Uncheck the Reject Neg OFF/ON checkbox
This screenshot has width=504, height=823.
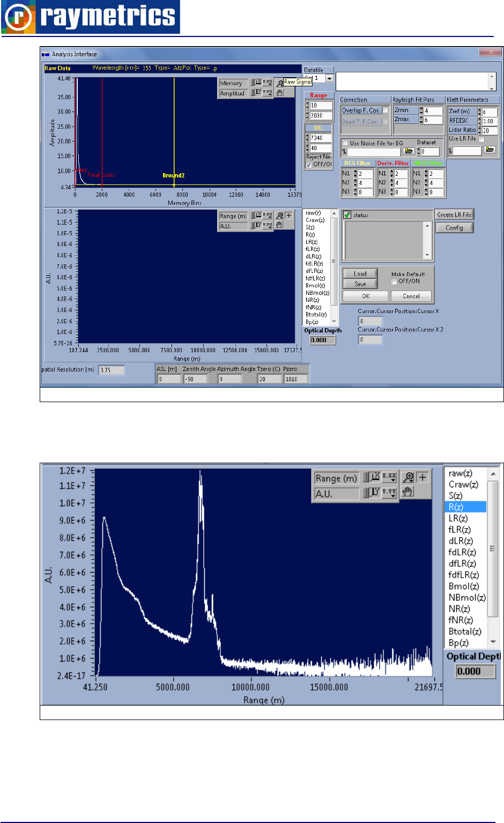click(x=309, y=165)
